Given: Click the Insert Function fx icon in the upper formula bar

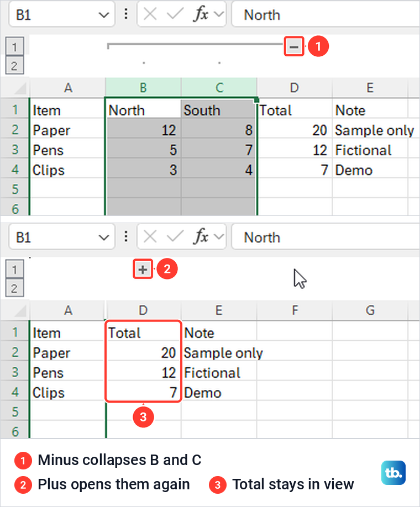Looking at the screenshot, I should click(201, 14).
